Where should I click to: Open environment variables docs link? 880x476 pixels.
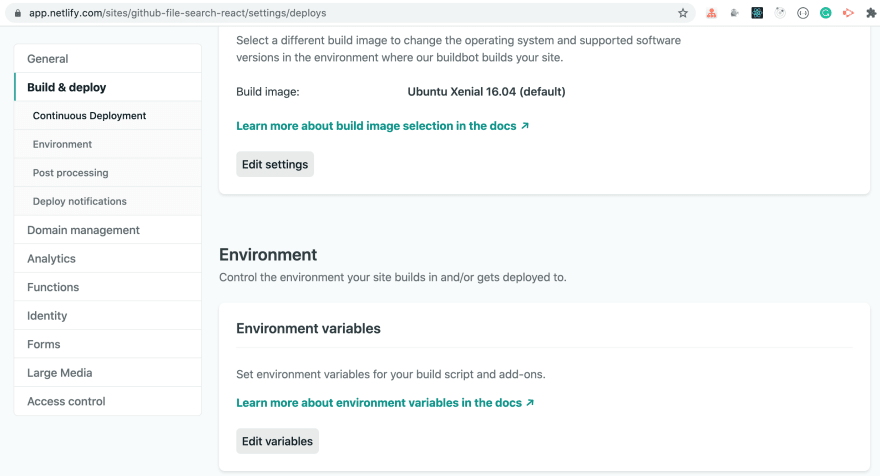pyautogui.click(x=385, y=402)
